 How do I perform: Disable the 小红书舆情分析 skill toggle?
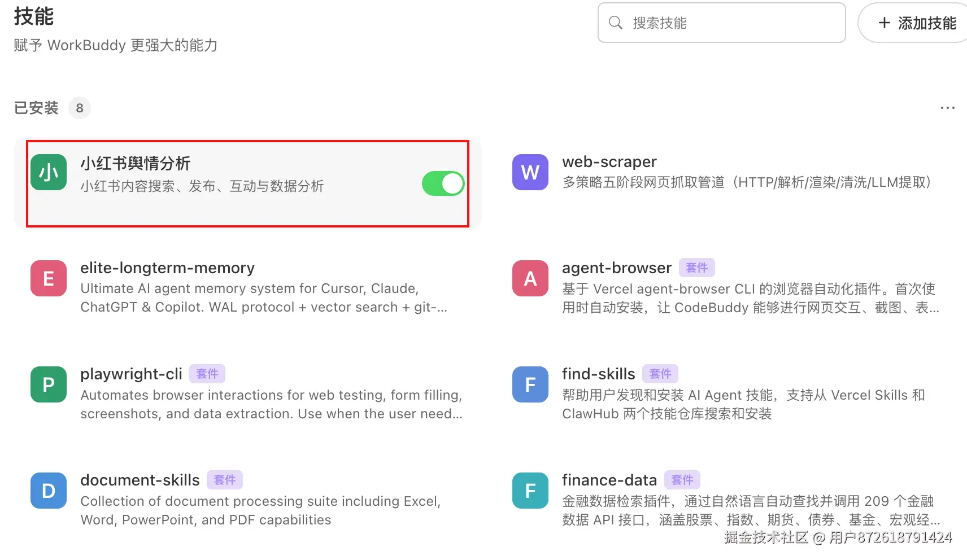tap(443, 183)
